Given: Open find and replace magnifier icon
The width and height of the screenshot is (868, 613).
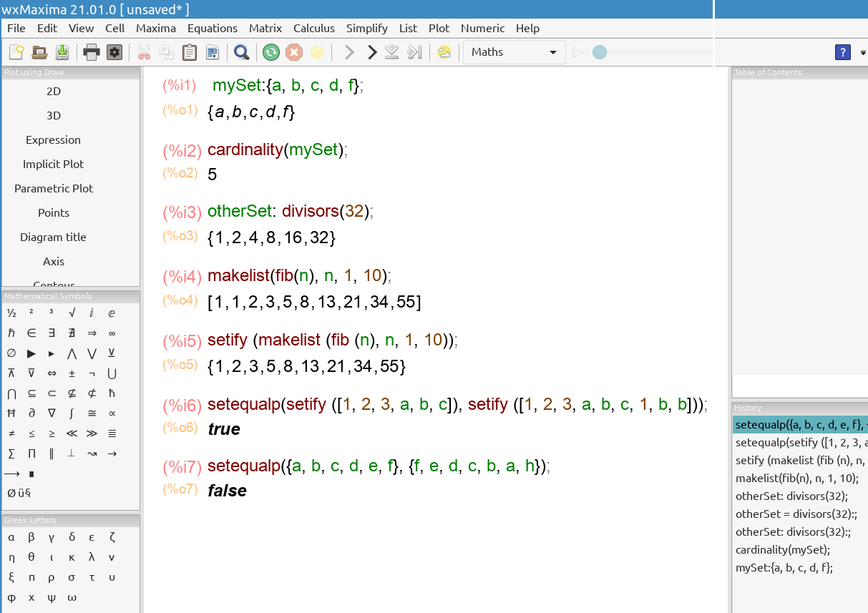Looking at the screenshot, I should tap(241, 52).
